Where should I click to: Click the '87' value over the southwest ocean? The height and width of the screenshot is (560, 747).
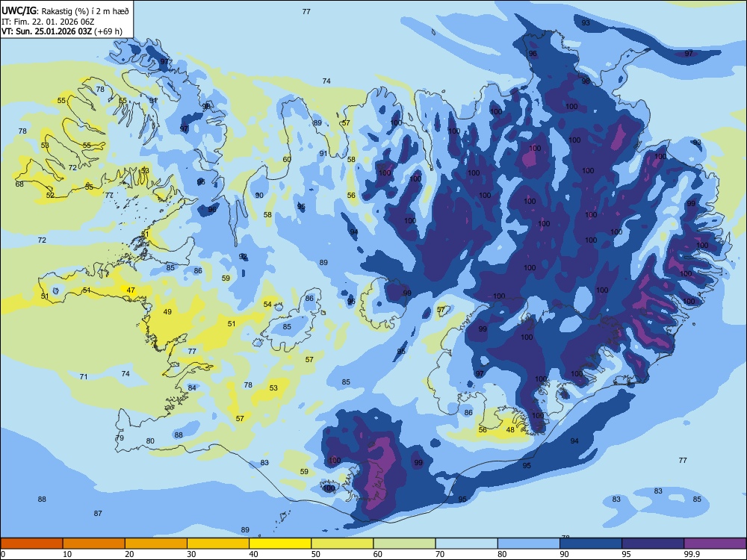click(x=98, y=514)
